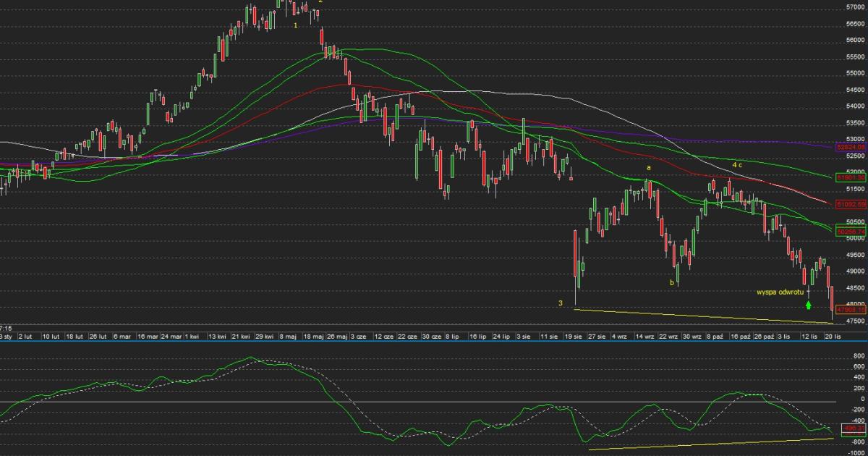Click the wave label 'b' annotation
The image size is (868, 456).
click(x=671, y=283)
